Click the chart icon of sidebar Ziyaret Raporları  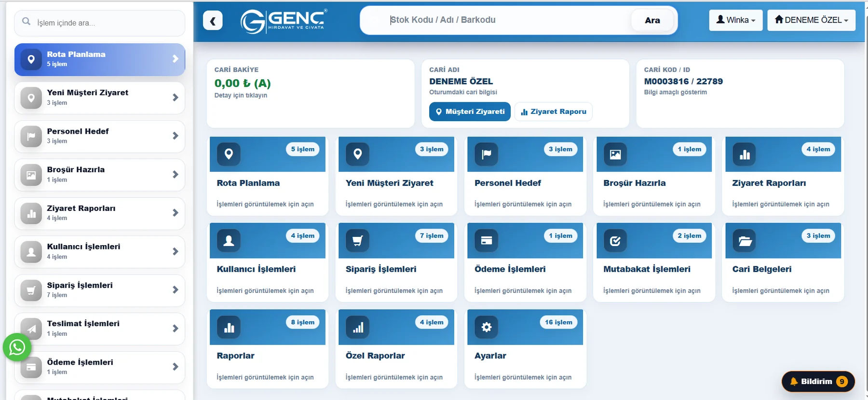(31, 213)
